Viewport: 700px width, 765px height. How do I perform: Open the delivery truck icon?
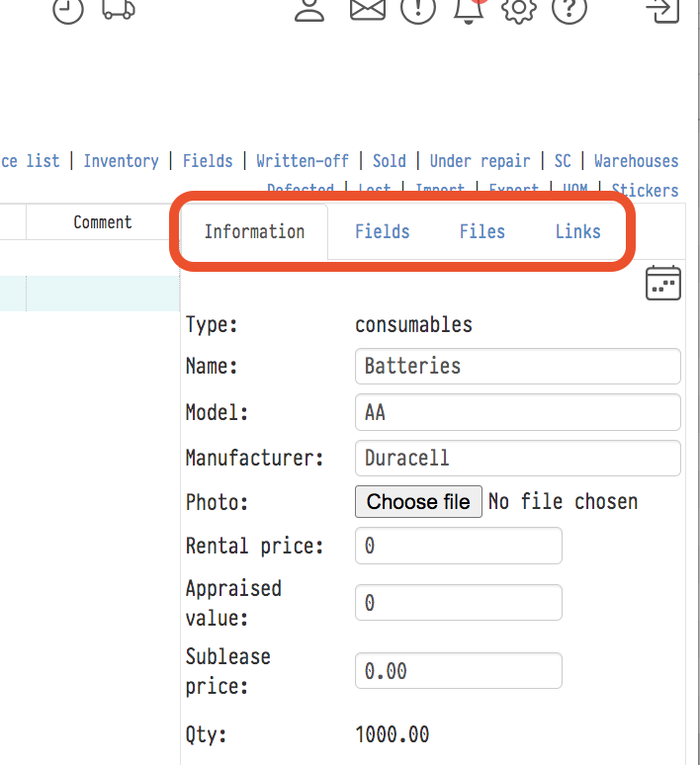118,9
